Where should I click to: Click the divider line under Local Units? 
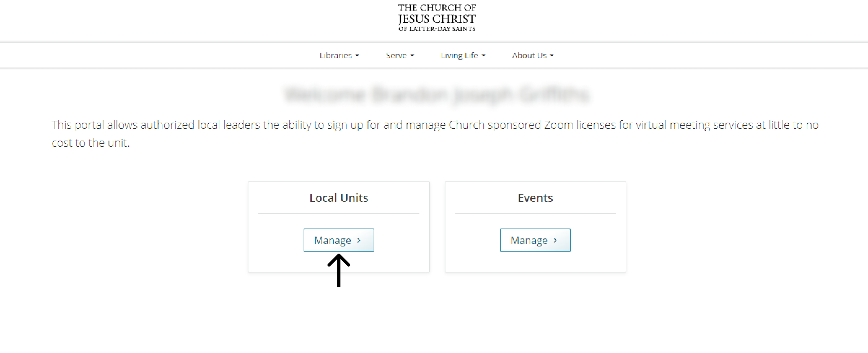(339, 213)
